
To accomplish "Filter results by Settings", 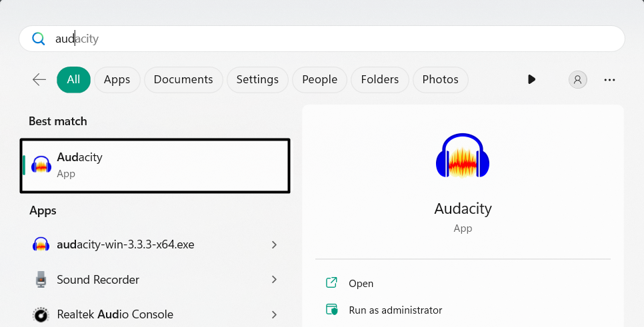I will [x=257, y=80].
